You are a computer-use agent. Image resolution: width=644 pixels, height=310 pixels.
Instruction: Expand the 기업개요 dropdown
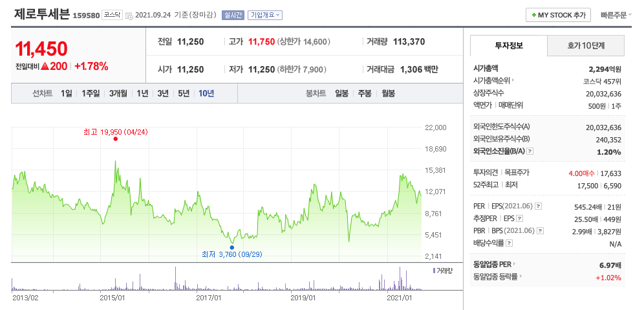[265, 16]
